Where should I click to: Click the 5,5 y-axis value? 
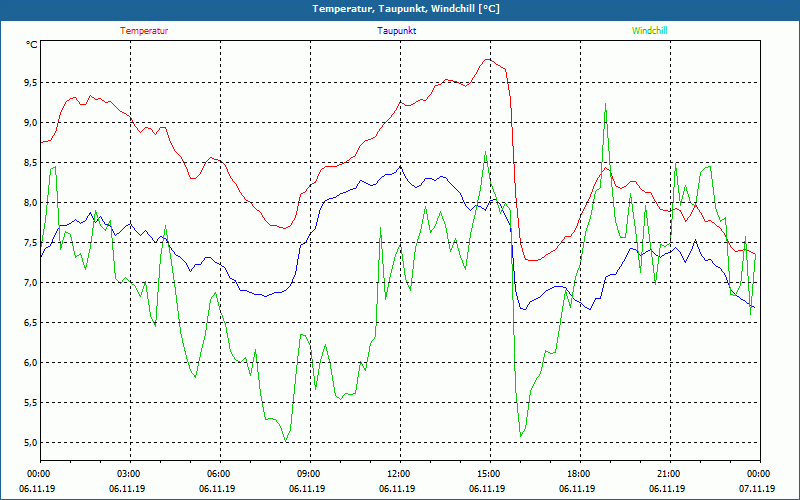tap(31, 403)
